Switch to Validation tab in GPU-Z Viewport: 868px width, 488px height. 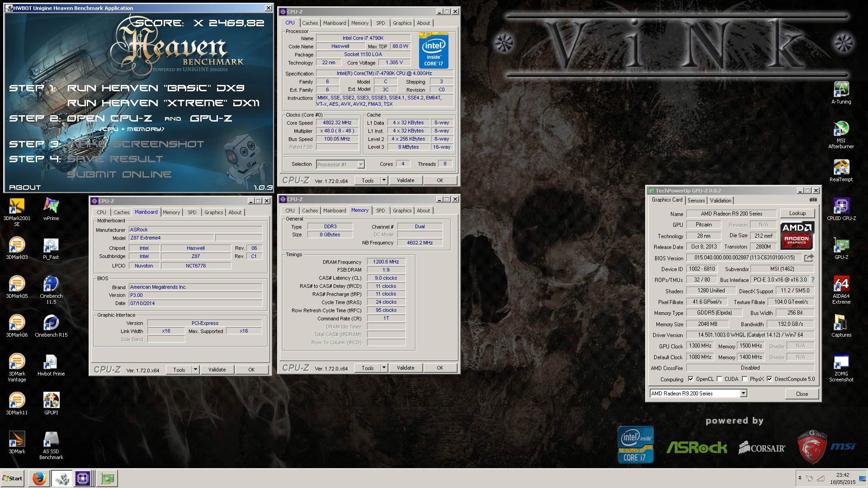(x=720, y=201)
